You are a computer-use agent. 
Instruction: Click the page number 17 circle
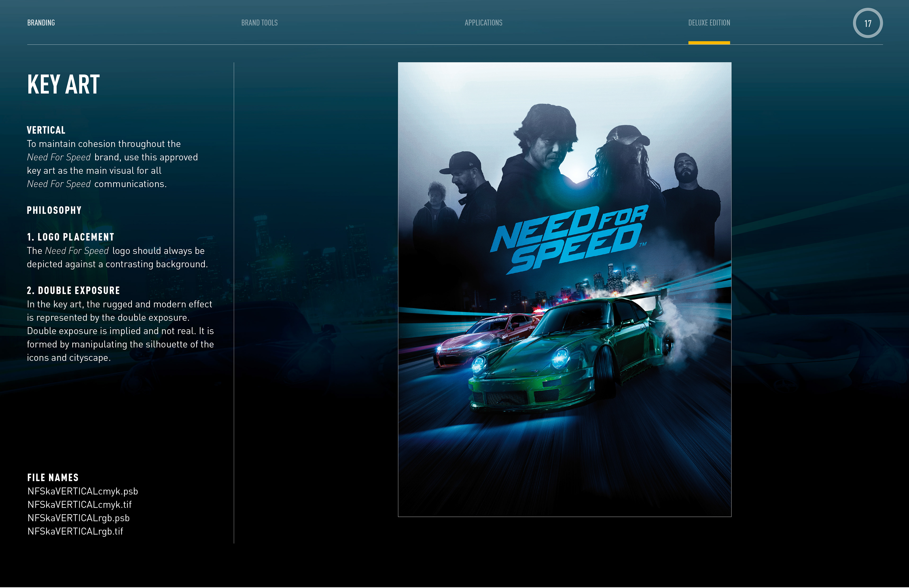(x=867, y=23)
